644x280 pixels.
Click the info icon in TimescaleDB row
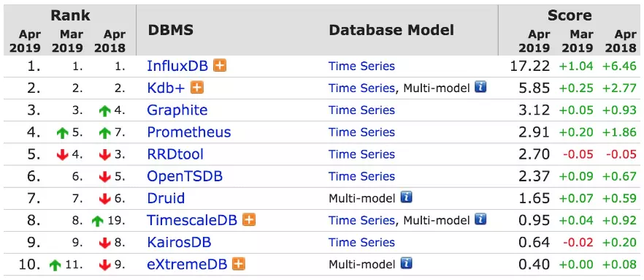(480, 219)
